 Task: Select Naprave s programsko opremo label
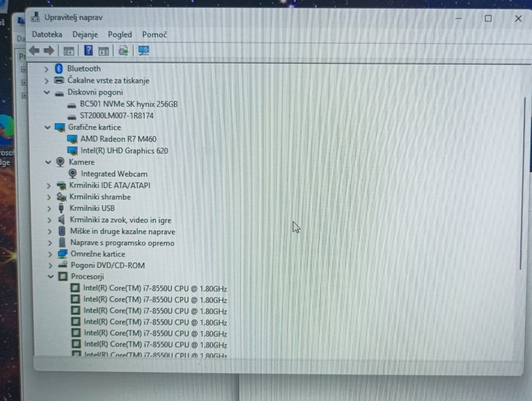pyautogui.click(x=122, y=243)
